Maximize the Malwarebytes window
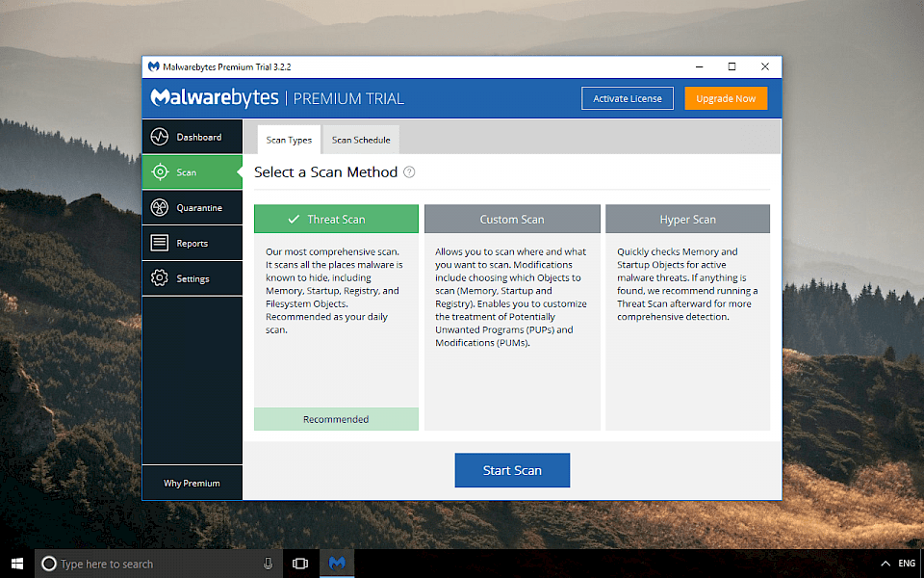 [731, 66]
